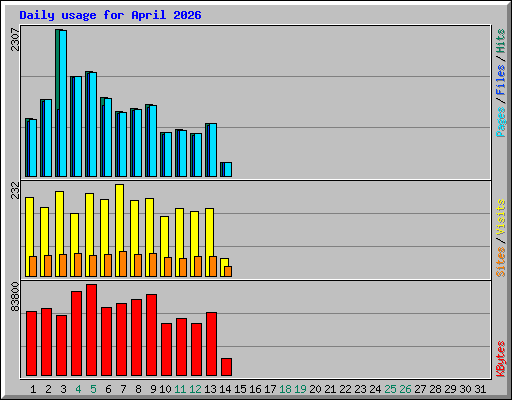Click the "Daily usage for April 2026" title
The width and height of the screenshot is (512, 400).
click(110, 15)
